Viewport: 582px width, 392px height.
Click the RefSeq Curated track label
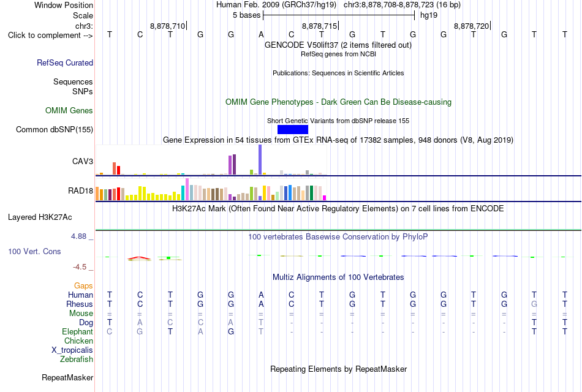point(64,62)
